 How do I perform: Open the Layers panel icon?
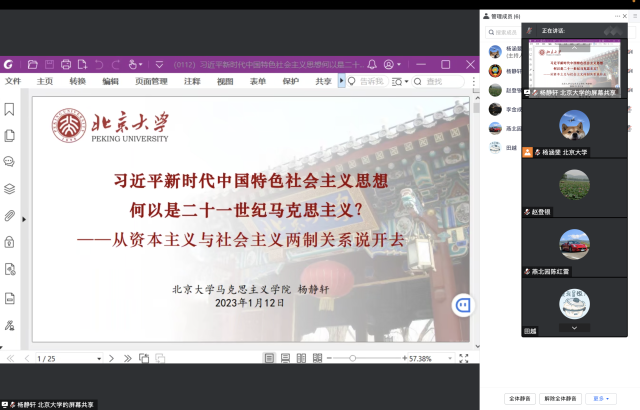click(x=9, y=189)
